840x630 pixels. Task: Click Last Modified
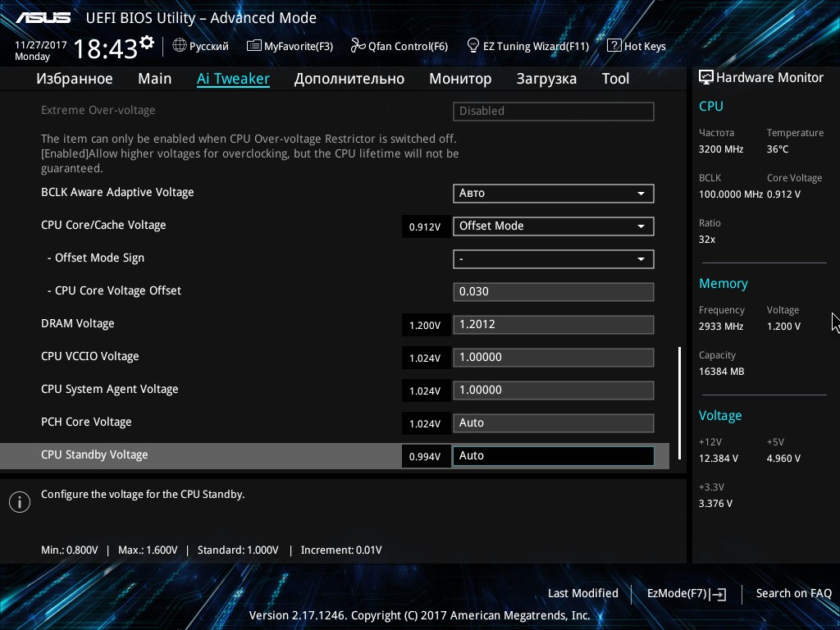(x=583, y=593)
